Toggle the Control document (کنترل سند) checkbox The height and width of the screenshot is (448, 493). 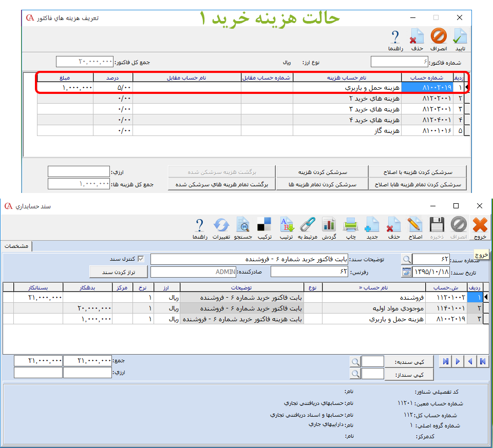point(141,259)
